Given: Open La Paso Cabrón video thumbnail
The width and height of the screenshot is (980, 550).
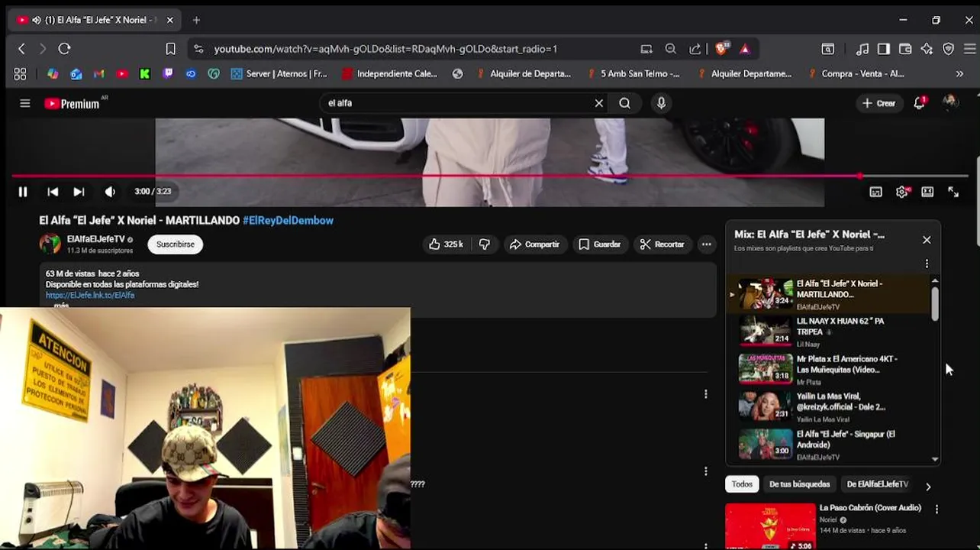Looking at the screenshot, I should 770,526.
